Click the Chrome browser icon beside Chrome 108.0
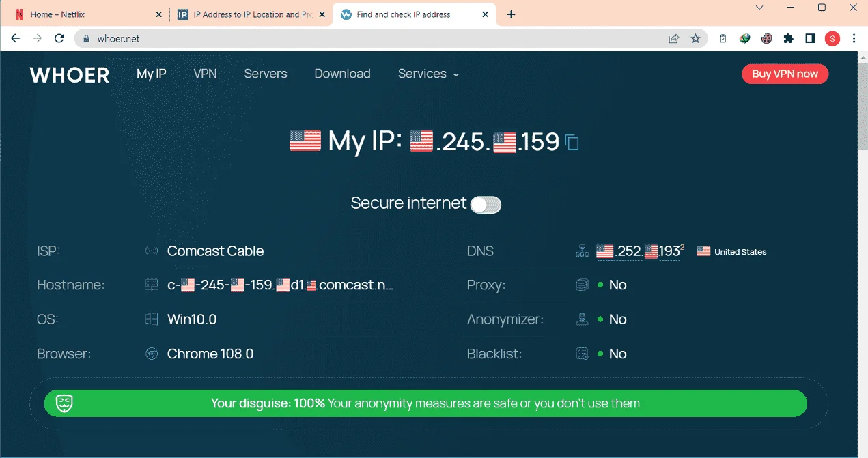 [x=152, y=354]
